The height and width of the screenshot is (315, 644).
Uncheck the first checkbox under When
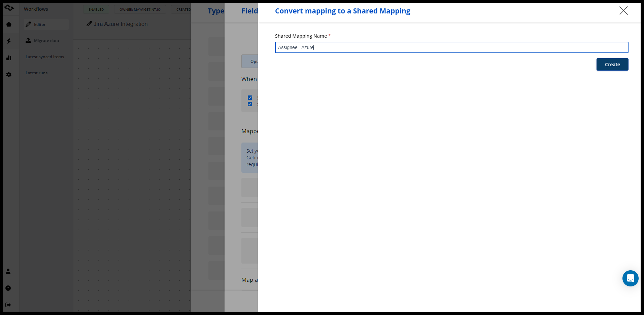click(x=250, y=97)
